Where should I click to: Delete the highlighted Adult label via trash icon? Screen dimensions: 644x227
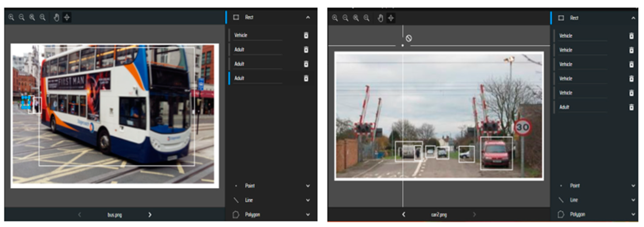(306, 78)
